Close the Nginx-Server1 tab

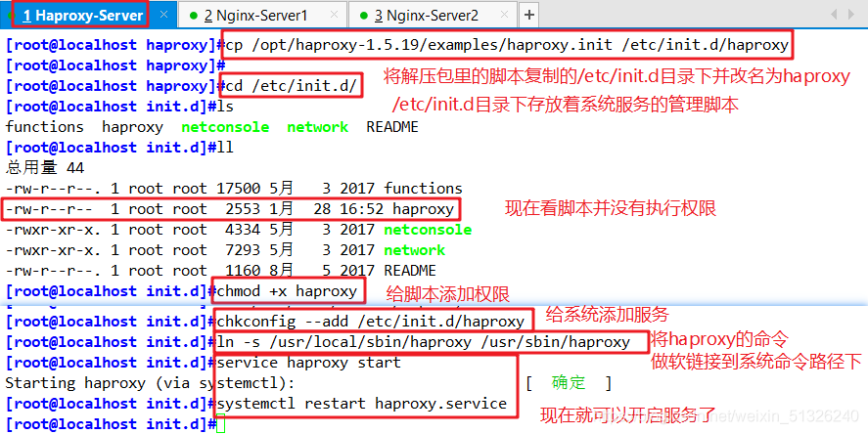click(x=334, y=15)
